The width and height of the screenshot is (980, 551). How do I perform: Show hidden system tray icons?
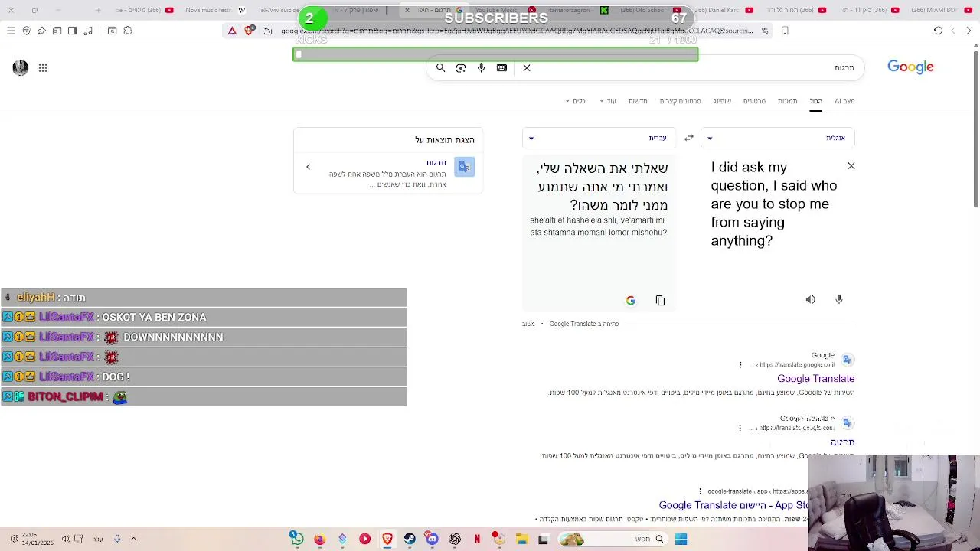[133, 539]
